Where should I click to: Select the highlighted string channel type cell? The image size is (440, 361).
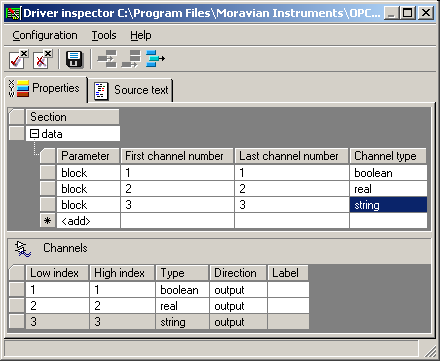tap(388, 205)
